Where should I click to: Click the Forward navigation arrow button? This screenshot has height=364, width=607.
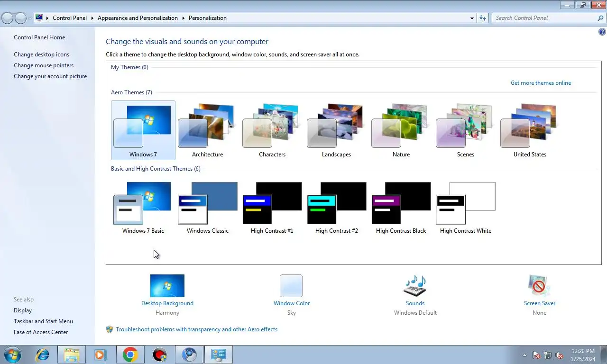point(20,18)
